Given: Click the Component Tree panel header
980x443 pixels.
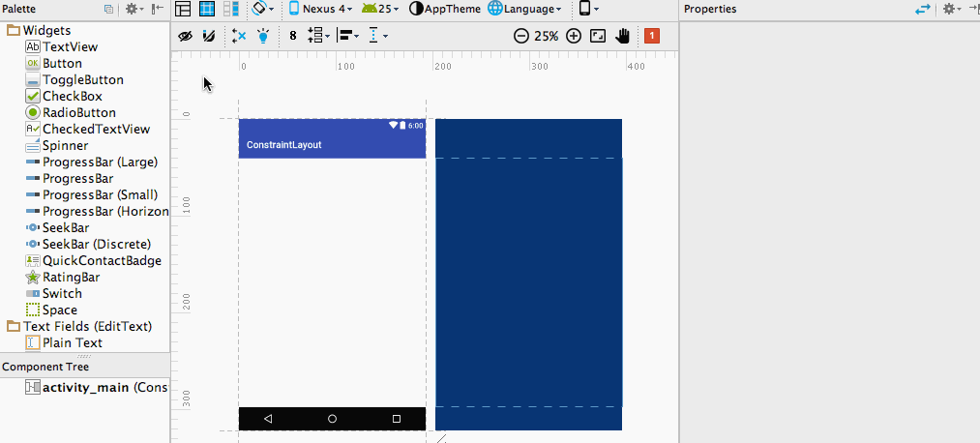Looking at the screenshot, I should coord(85,367).
